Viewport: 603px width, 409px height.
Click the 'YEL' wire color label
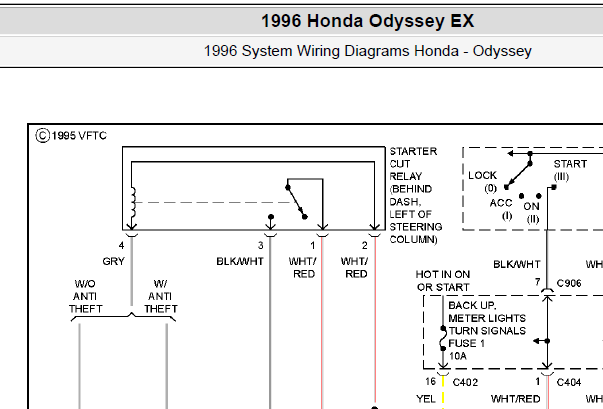point(426,399)
